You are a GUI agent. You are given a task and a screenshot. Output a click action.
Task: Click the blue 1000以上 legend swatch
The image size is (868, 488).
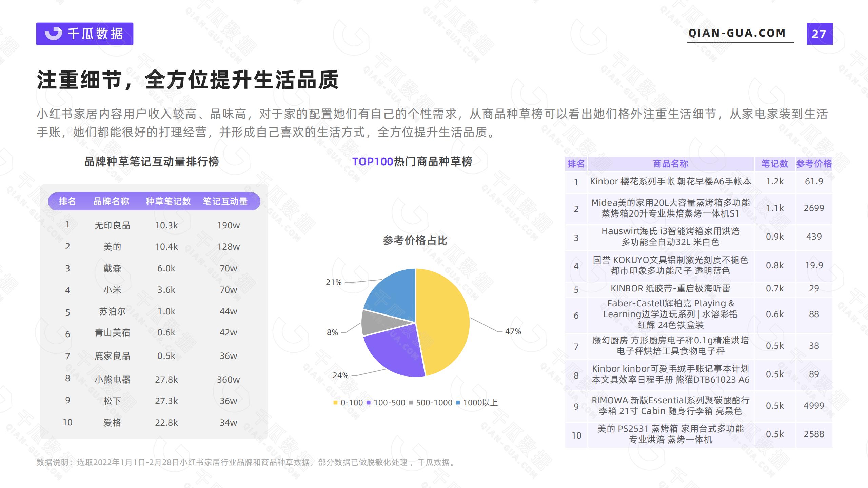point(458,403)
